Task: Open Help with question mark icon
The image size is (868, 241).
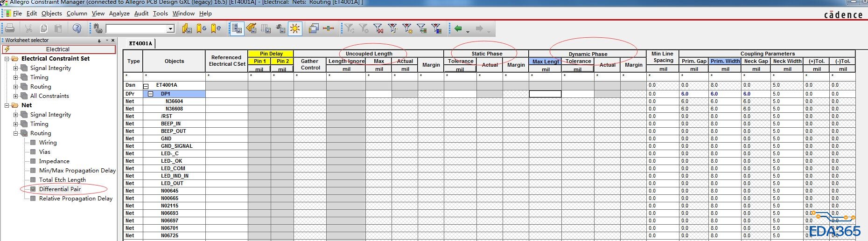Action: click(x=77, y=28)
